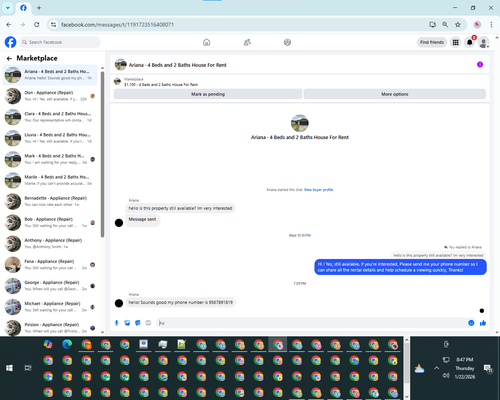Click message 'hello is this property still available'
500x400 pixels.
(x=180, y=208)
